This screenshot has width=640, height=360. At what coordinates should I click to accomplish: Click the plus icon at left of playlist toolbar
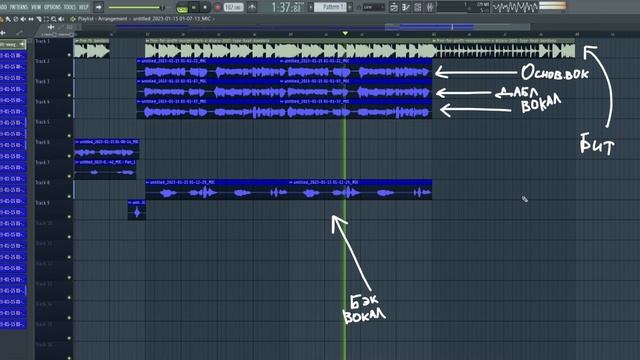pyautogui.click(x=3, y=33)
